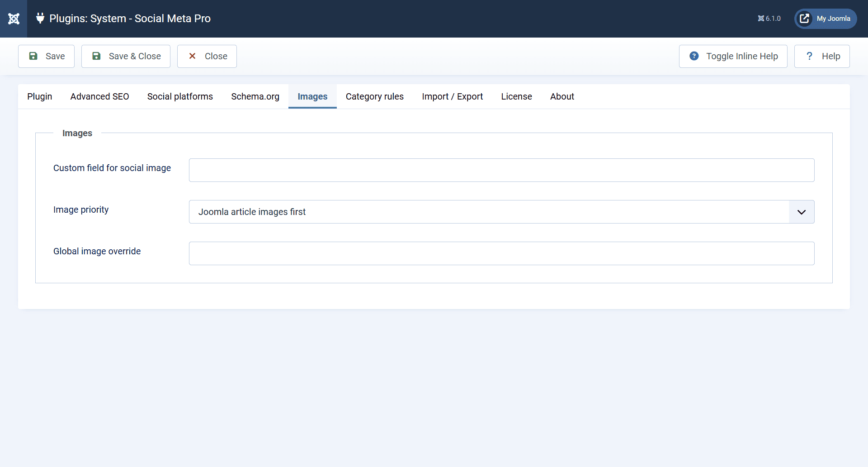This screenshot has height=467, width=868.
Task: Click the Joomla logo icon
Action: click(x=14, y=19)
